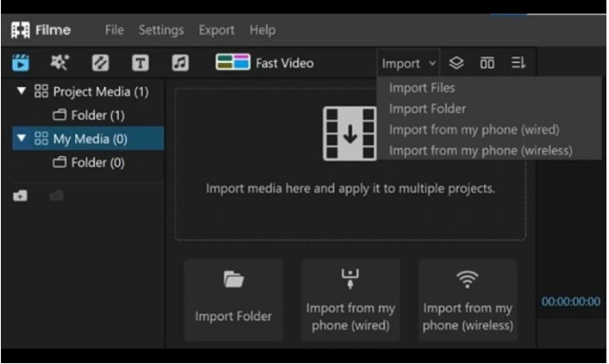
Task: Collapse the My Media tree arrow
Action: pyautogui.click(x=22, y=138)
